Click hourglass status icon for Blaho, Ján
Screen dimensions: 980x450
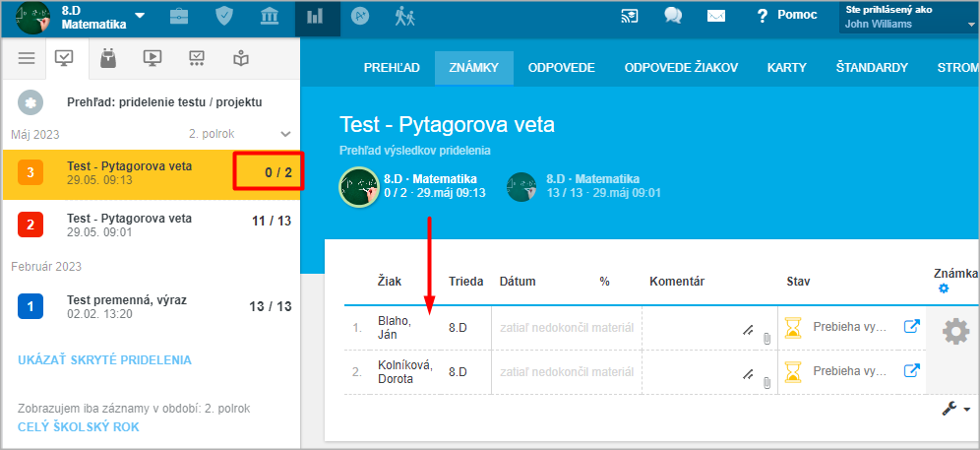(793, 327)
